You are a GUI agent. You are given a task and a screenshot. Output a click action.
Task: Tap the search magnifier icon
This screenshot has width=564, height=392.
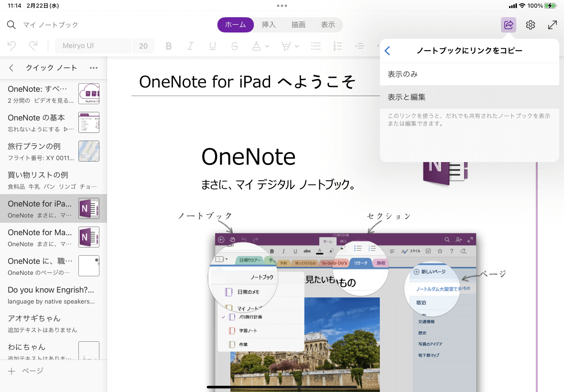point(11,25)
